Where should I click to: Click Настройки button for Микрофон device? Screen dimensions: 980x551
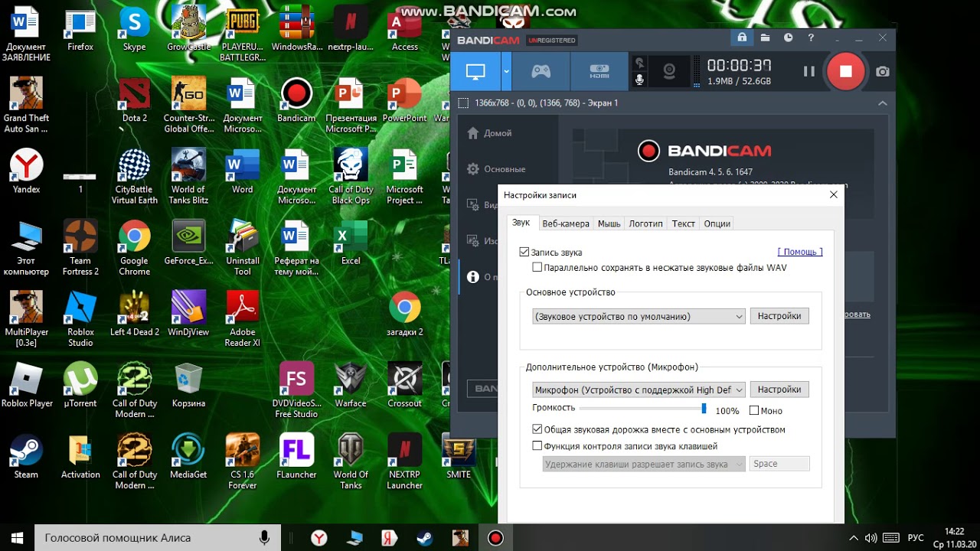click(779, 389)
